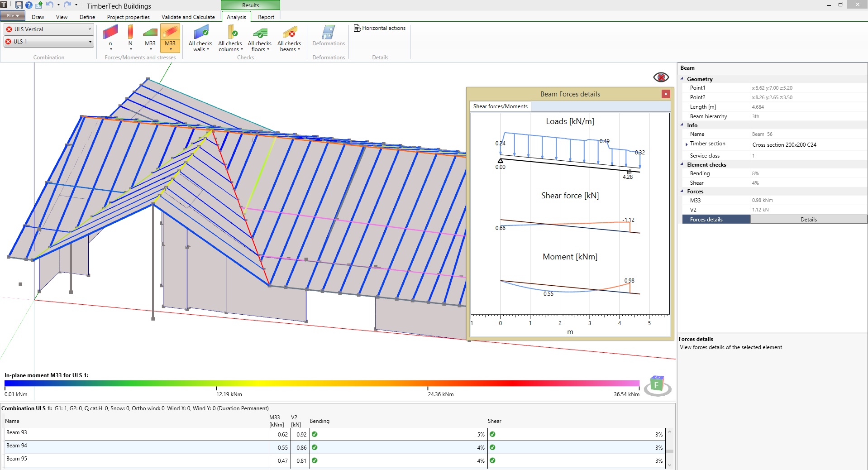Click the TimberTech application logo icon

(4, 5)
